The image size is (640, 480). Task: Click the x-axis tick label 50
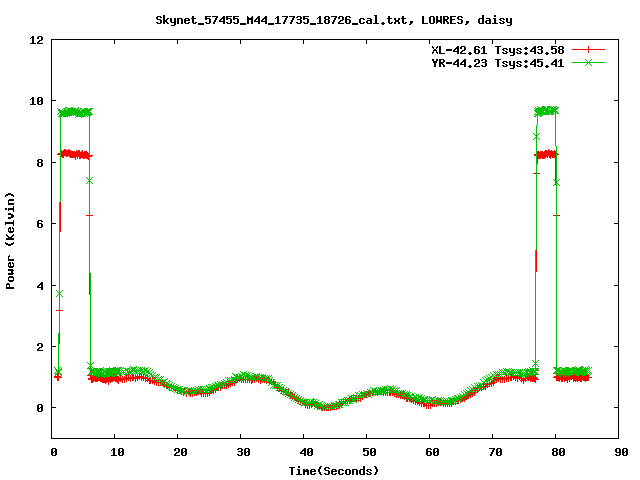(x=369, y=452)
